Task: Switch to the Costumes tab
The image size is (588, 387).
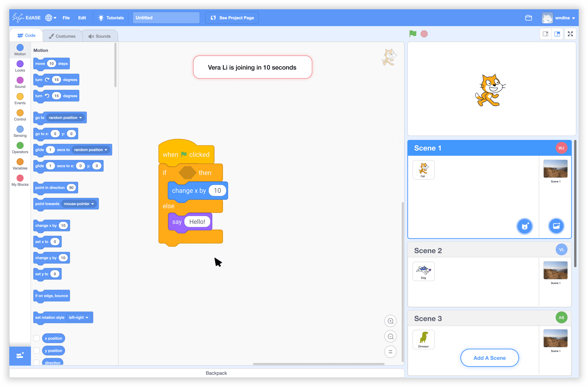Action: click(62, 36)
